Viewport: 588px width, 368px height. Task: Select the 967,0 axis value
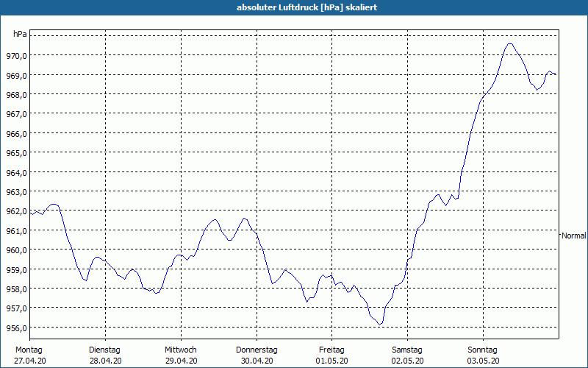(16, 115)
